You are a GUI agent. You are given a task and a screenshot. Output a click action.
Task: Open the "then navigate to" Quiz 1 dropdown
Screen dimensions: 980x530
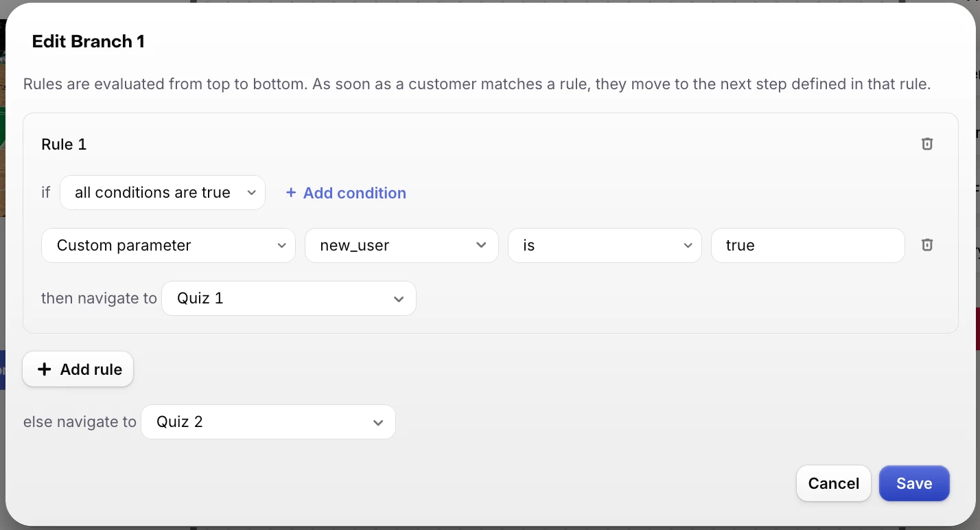288,299
